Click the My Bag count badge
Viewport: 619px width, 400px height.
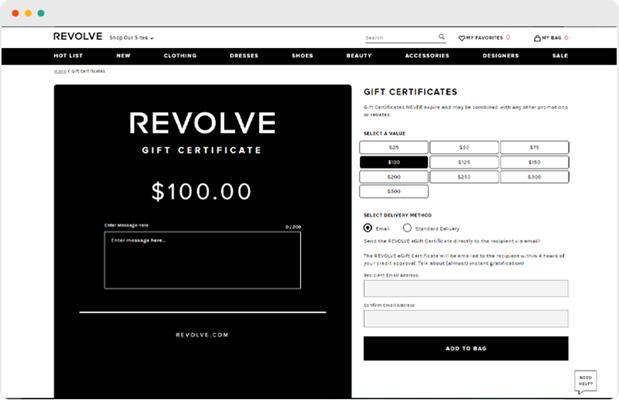pos(566,38)
